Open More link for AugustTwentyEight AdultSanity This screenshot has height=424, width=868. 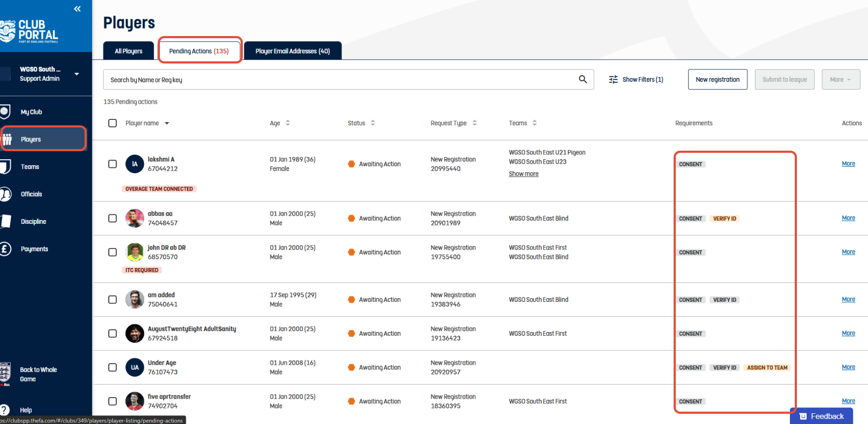(x=849, y=333)
